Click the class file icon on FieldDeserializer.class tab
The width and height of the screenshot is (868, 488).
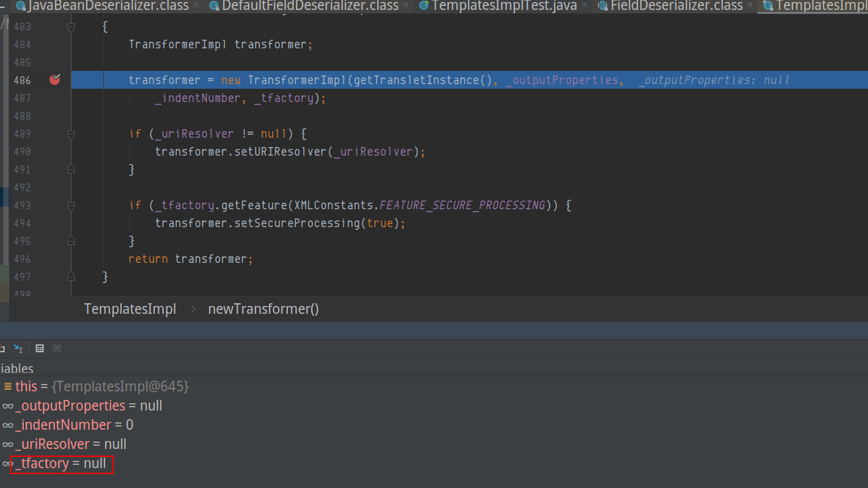coord(603,6)
